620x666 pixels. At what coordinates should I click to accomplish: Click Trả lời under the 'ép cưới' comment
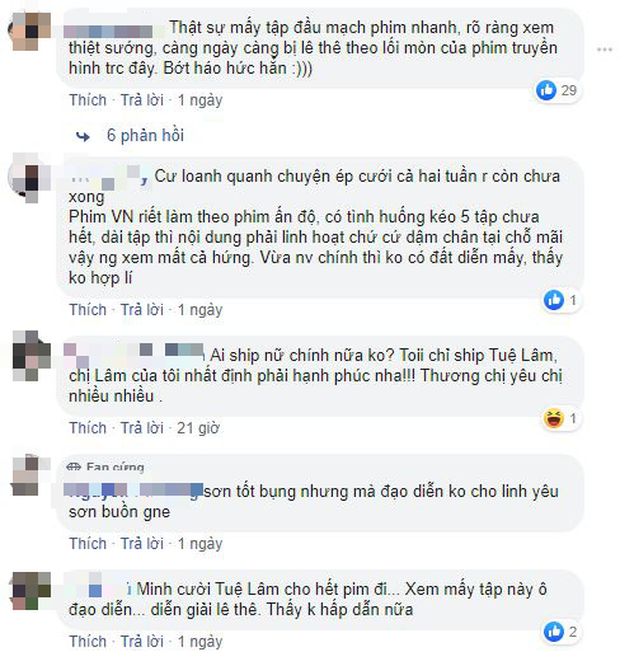click(142, 310)
